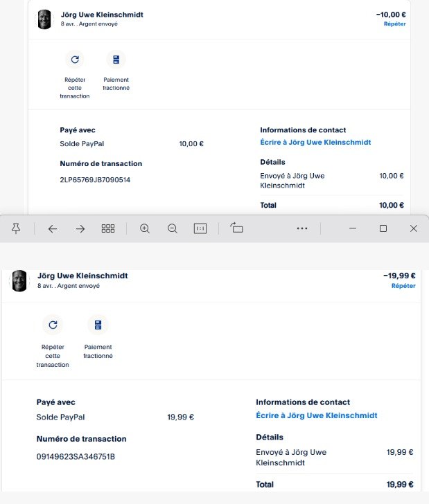Open Écrire à Jörg Uwe Kleinschmidt link in bottom transaction
Viewport: 429px width, 504px height.
coord(316,415)
